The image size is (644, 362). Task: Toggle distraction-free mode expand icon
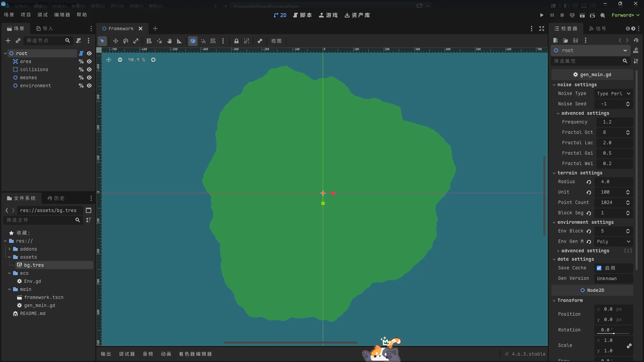click(542, 29)
